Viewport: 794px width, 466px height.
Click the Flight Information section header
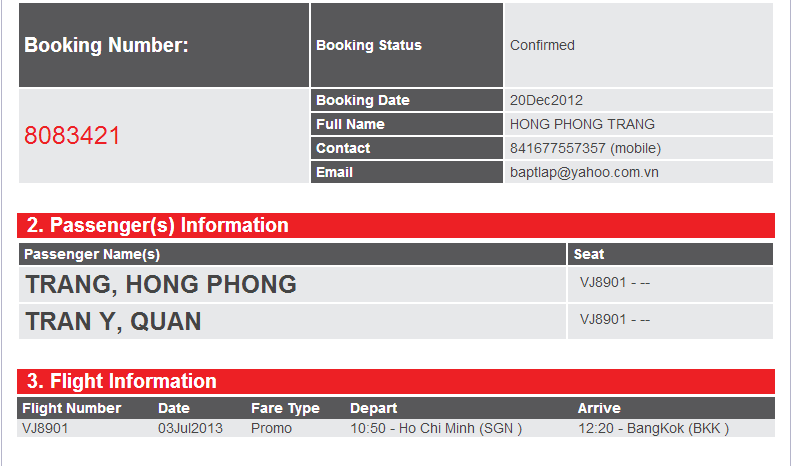click(395, 381)
